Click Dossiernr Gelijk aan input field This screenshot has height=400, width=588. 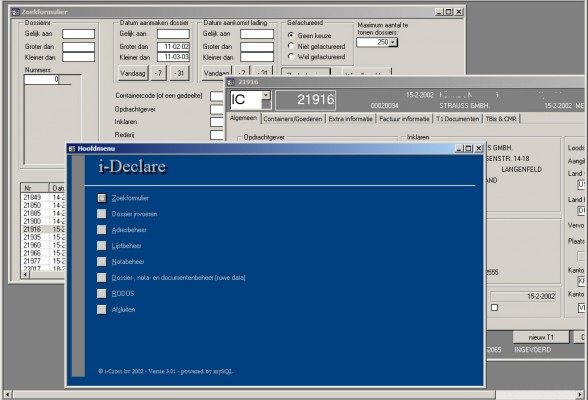(x=78, y=34)
